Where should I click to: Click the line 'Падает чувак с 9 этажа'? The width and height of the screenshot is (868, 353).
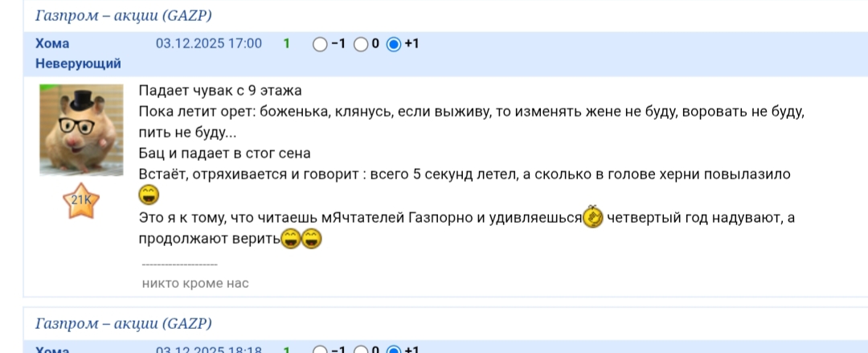coord(219,91)
